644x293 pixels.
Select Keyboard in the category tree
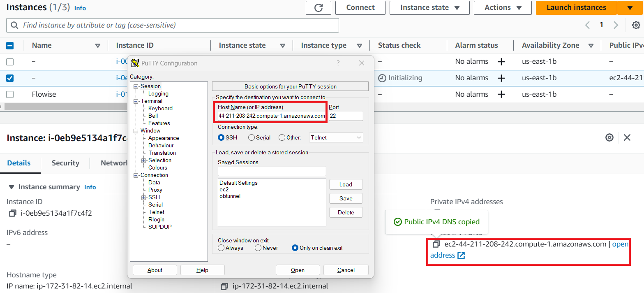160,108
